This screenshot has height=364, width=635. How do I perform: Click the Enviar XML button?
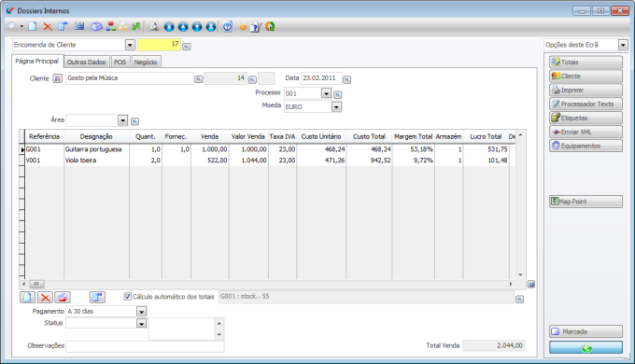pos(586,132)
